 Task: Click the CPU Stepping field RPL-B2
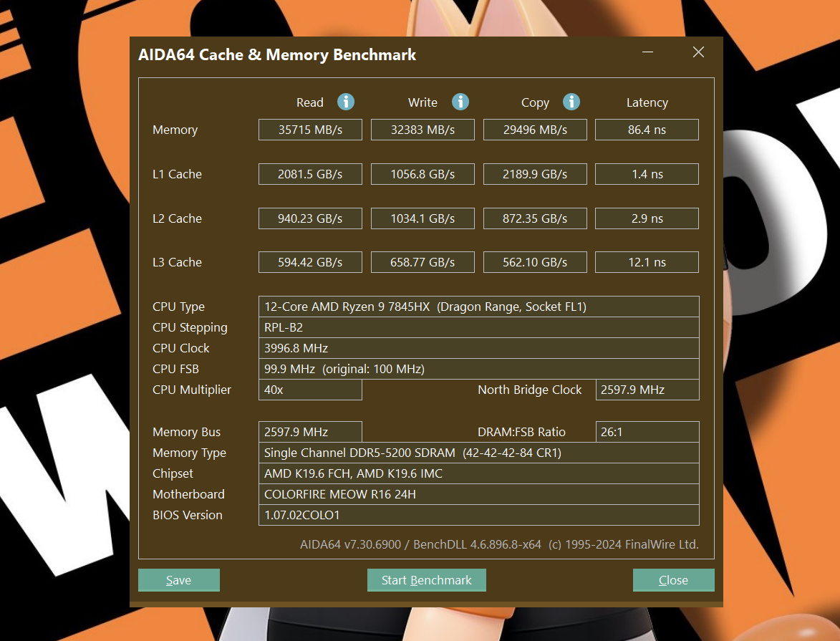[x=479, y=327]
